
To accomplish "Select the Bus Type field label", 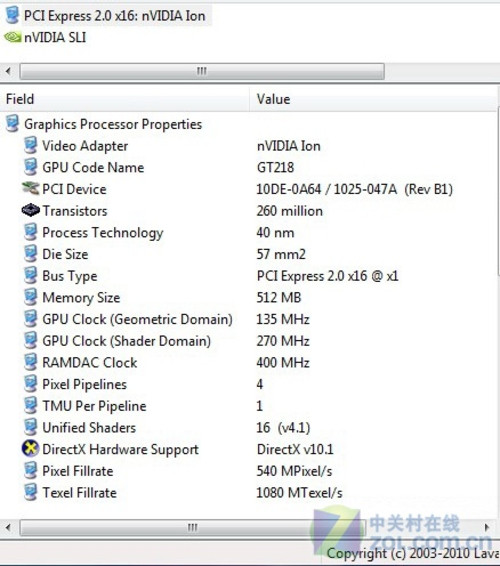I will click(70, 276).
